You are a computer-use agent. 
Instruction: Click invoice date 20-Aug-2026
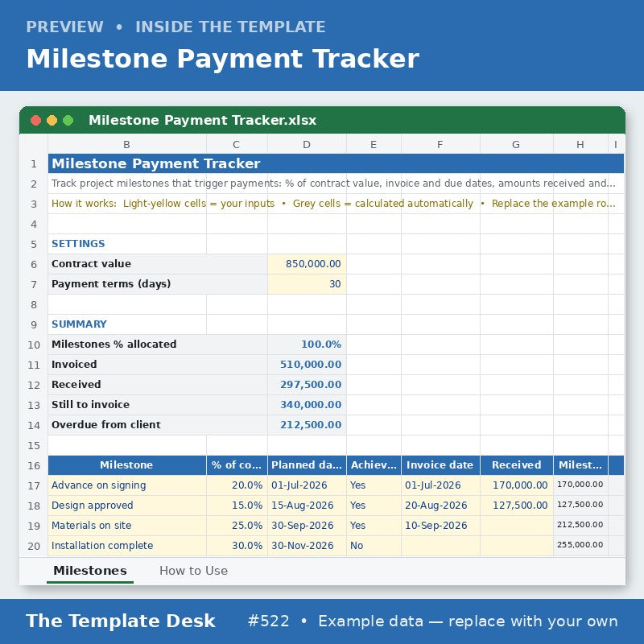tap(440, 506)
